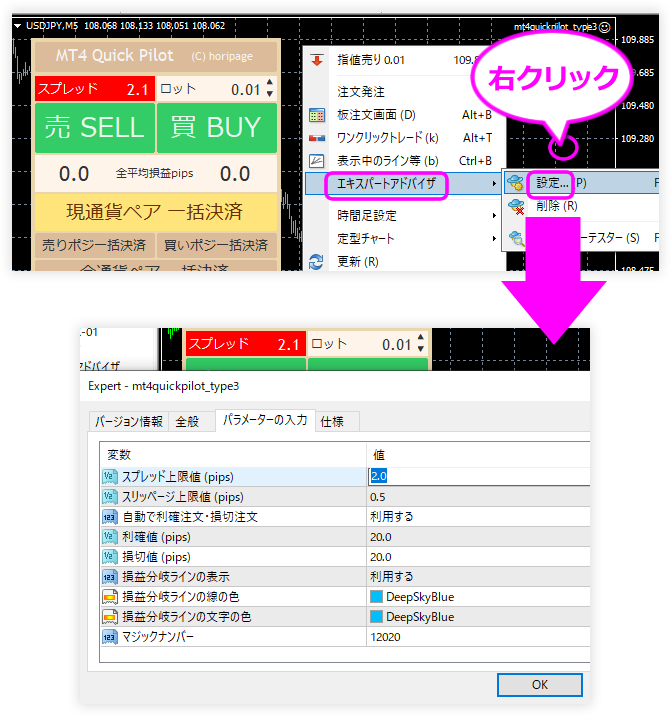Click the 損益分岐ラインの表示 integer icon
This screenshot has width=671, height=716.
coord(110,577)
